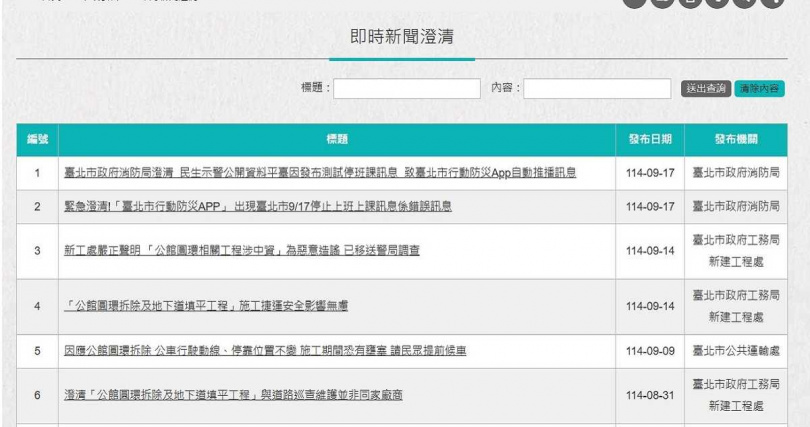Click 臺北市政府消防局 in row 1
The width and height of the screenshot is (810, 427).
coord(736,173)
